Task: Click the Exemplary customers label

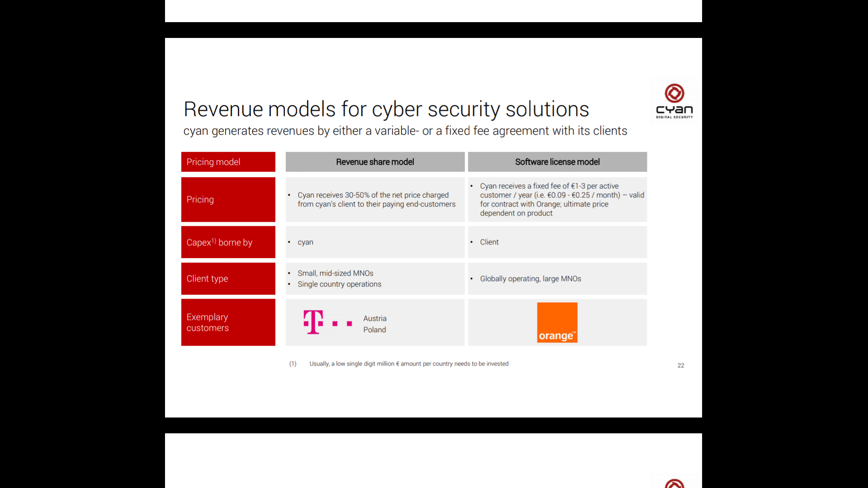Action: pyautogui.click(x=228, y=322)
